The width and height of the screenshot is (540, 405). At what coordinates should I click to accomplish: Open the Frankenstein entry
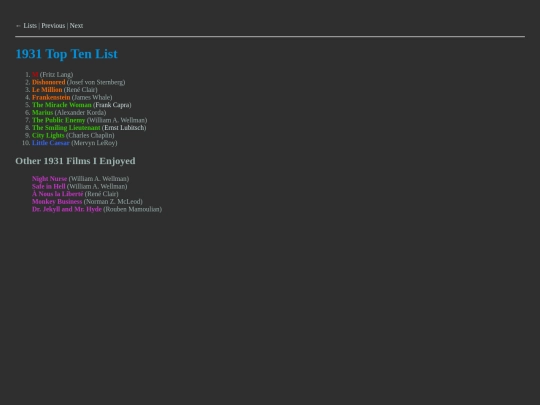pos(51,97)
